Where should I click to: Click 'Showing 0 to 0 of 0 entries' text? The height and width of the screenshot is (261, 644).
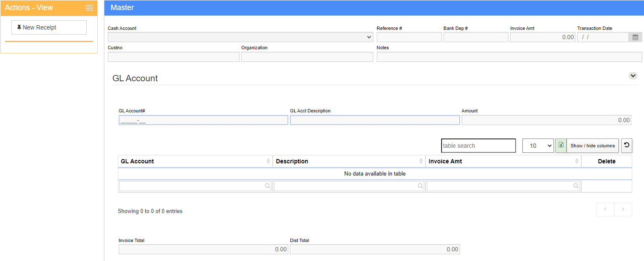click(x=150, y=211)
